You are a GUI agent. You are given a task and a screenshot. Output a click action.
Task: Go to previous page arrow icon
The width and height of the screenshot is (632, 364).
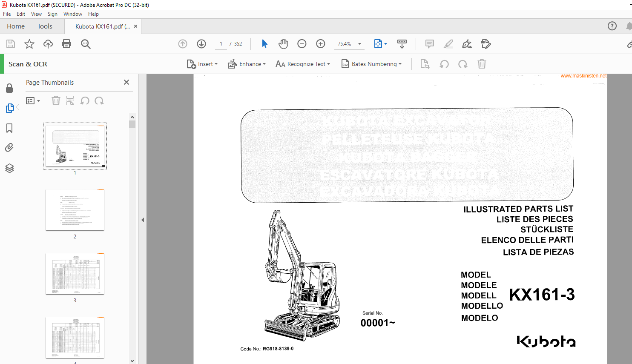(183, 44)
